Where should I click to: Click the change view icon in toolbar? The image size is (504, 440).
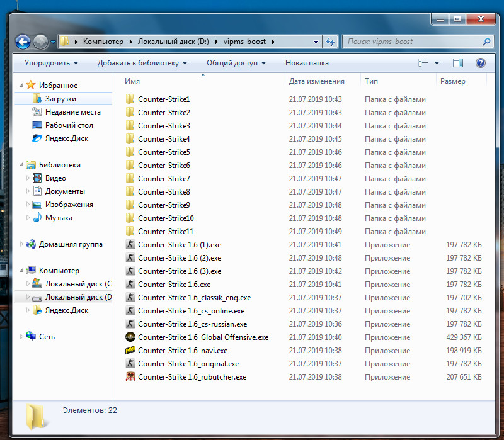tap(423, 63)
